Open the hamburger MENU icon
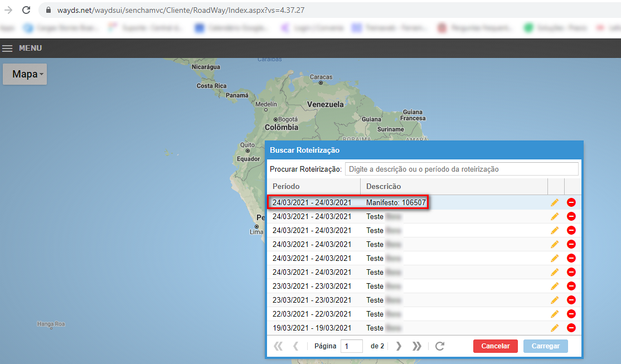621x364 pixels. pos(7,48)
